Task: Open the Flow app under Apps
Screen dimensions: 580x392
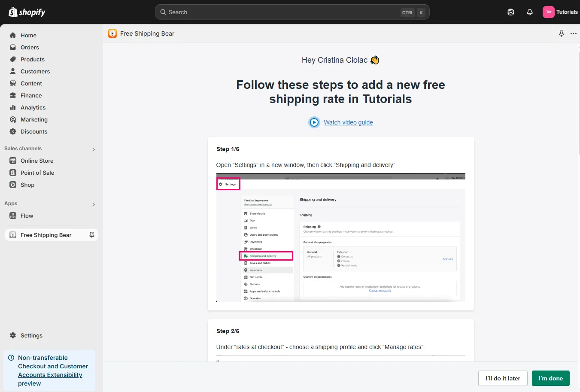Action: 27,216
